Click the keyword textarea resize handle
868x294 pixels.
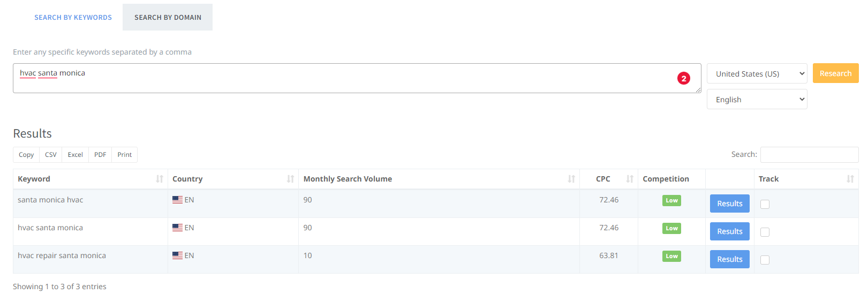(x=698, y=90)
